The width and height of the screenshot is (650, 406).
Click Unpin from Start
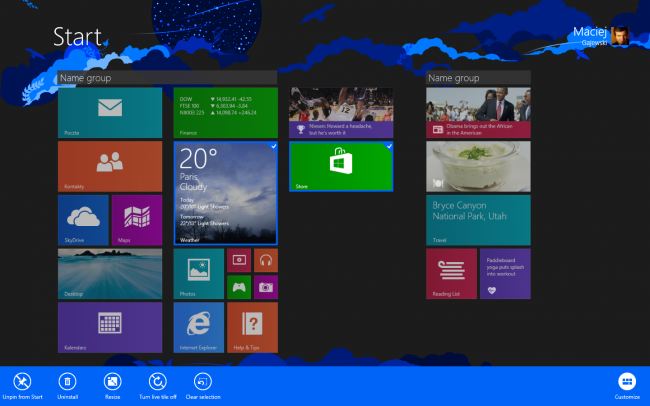[x=22, y=386]
